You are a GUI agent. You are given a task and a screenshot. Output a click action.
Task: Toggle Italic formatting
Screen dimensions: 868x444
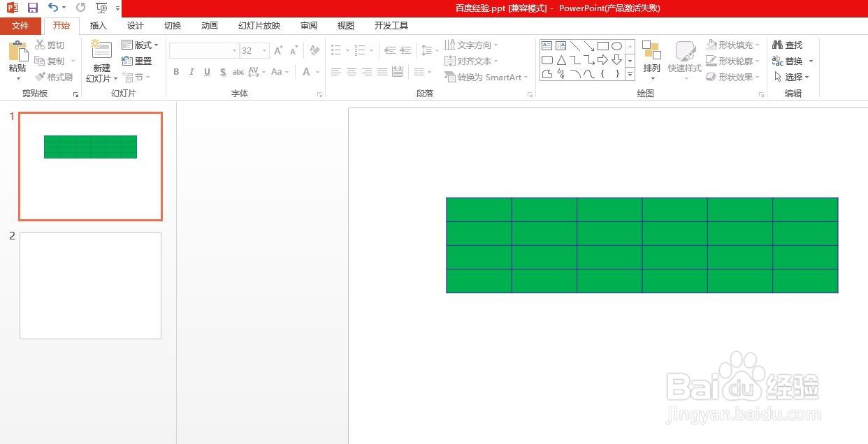[191, 72]
